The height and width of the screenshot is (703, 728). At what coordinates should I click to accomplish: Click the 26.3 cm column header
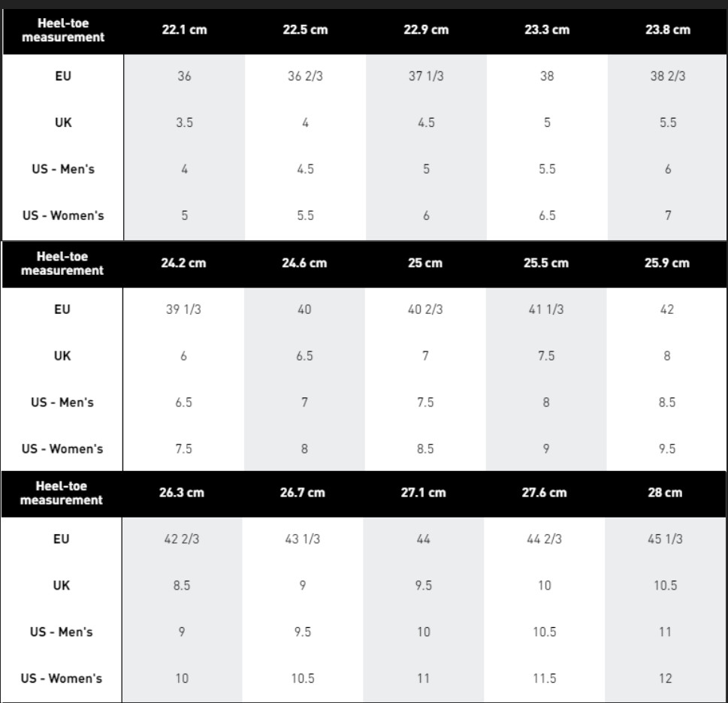tap(182, 493)
